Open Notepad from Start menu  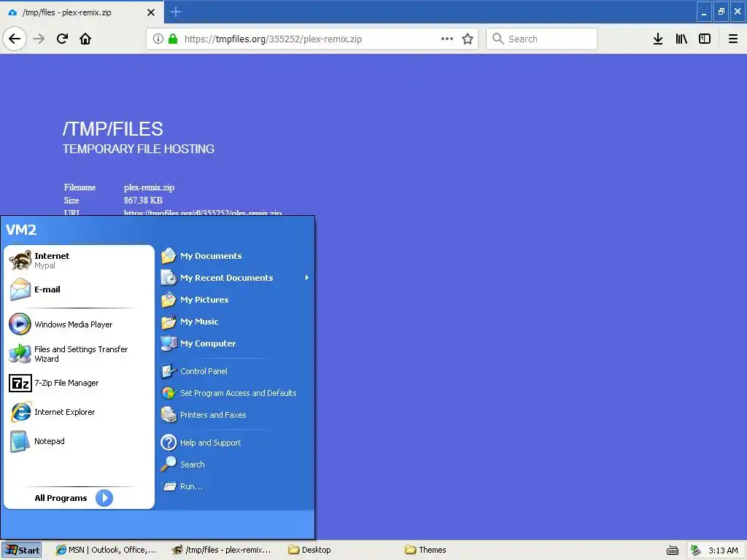click(79, 441)
